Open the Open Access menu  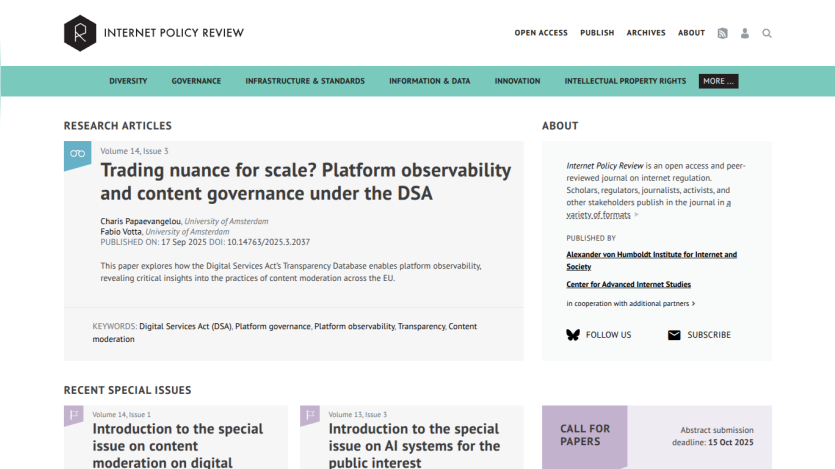[541, 33]
